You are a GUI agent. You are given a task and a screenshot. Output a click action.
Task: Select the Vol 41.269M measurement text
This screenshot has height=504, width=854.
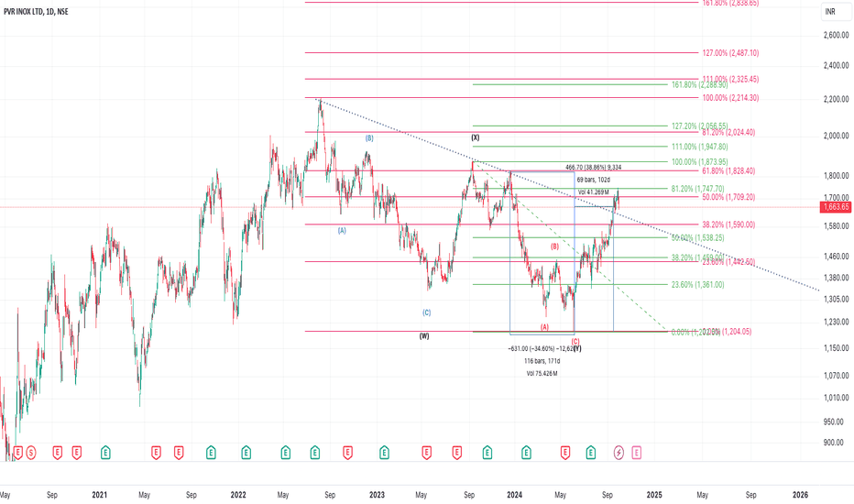[593, 192]
